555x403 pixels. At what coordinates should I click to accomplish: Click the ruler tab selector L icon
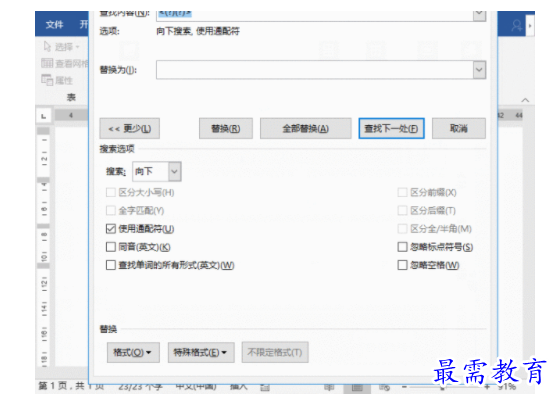(x=44, y=116)
